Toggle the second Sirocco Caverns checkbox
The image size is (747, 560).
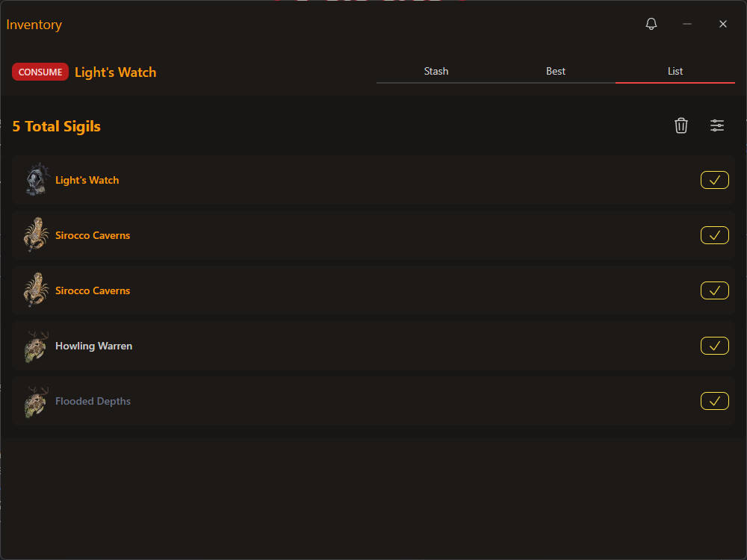714,290
